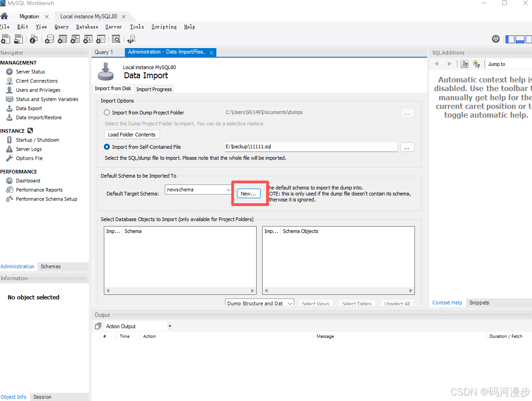Image resolution: width=532 pixels, height=401 pixels.
Task: Open the Edit menu
Action: click(23, 27)
